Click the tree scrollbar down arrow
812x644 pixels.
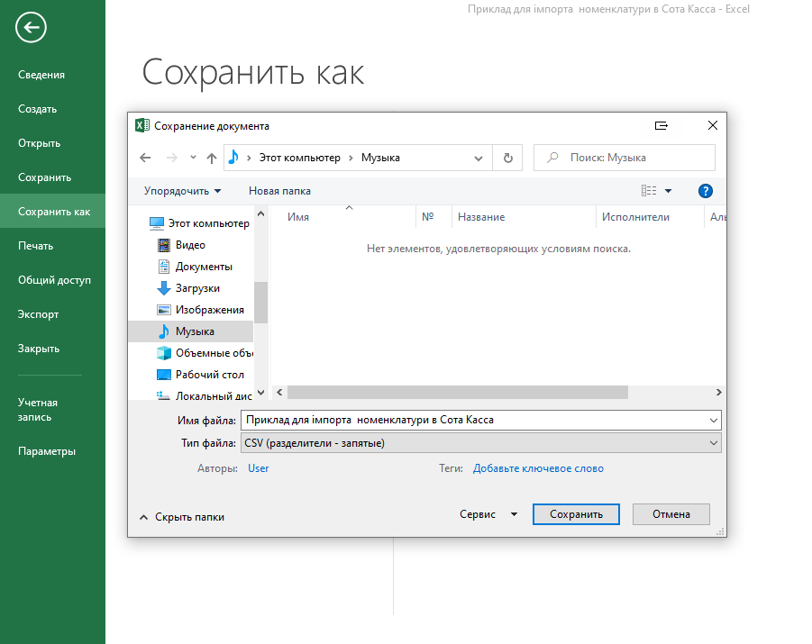(261, 393)
